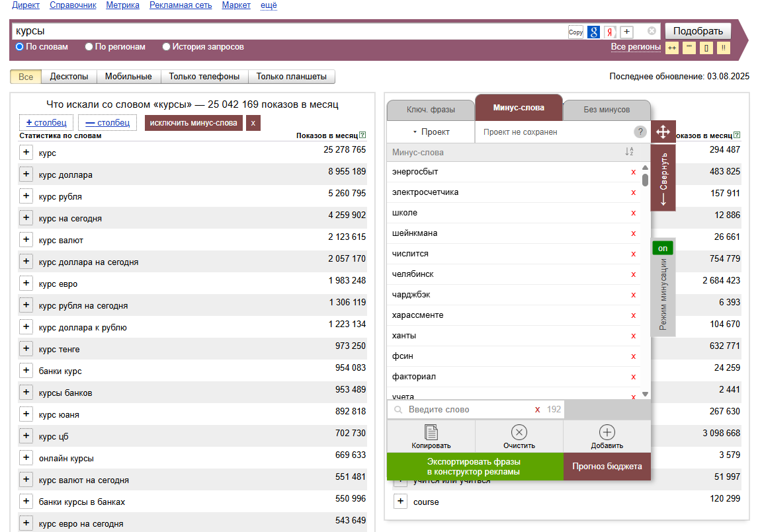This screenshot has width=760, height=532.
Task: Select the 'По словам' radio button
Action: coord(20,47)
